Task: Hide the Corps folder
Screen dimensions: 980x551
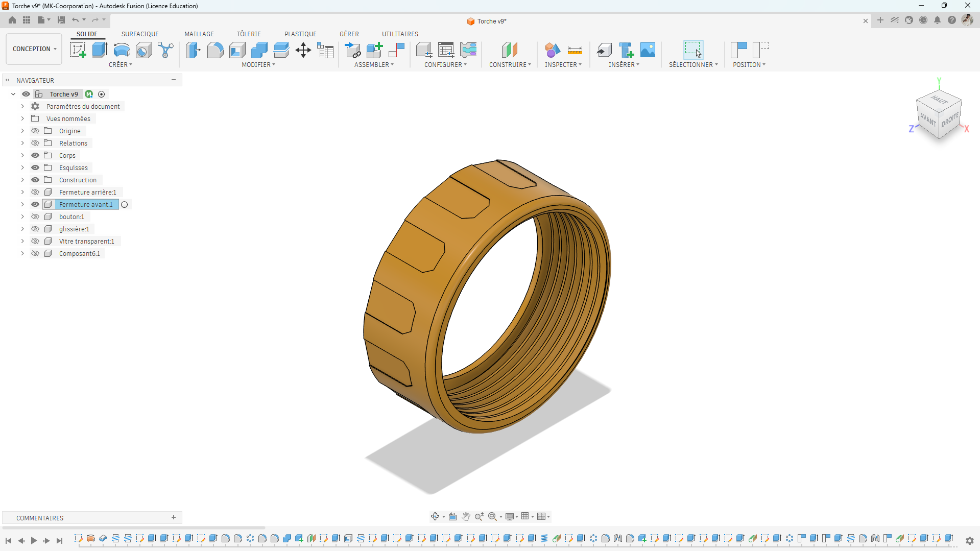Action: point(35,155)
